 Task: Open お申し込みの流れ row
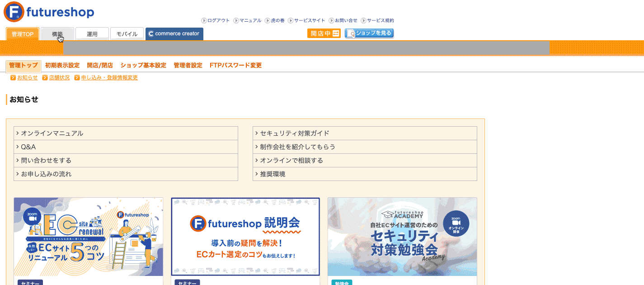click(x=126, y=174)
